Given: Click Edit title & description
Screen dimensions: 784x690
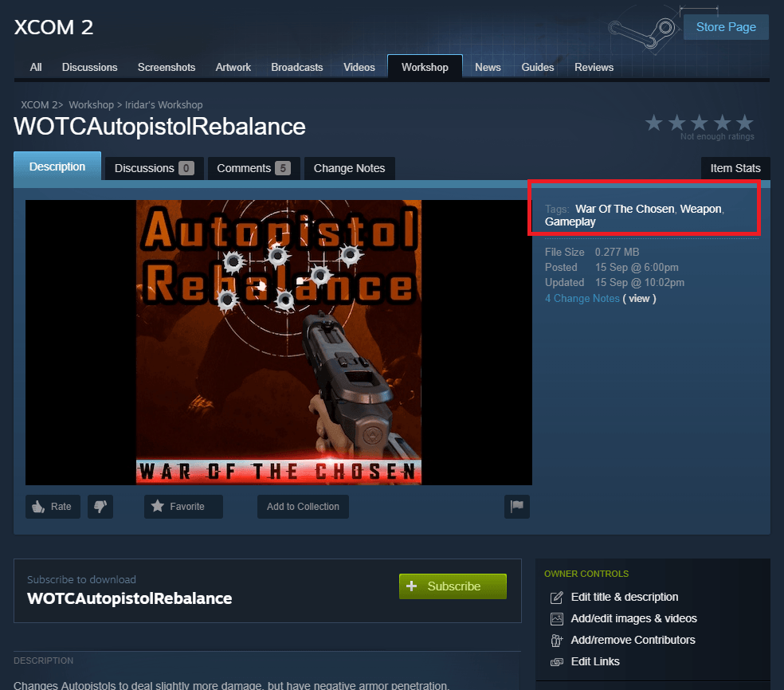Looking at the screenshot, I should coord(625,597).
